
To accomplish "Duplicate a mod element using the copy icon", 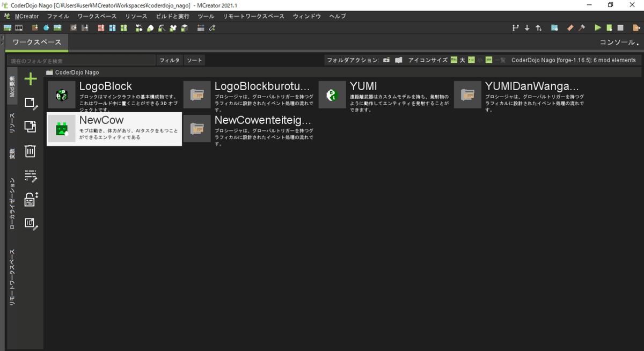I will point(30,127).
